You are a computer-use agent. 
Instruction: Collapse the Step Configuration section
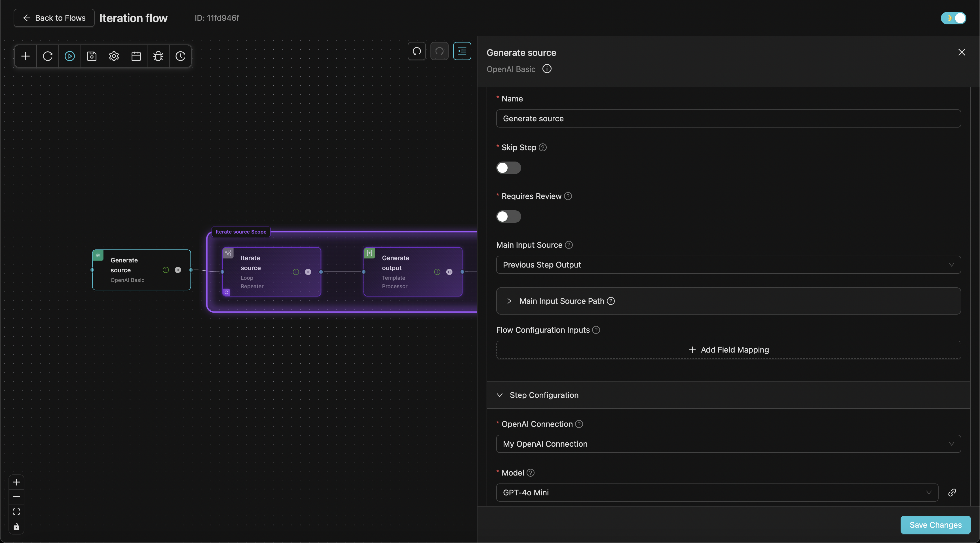click(544, 395)
